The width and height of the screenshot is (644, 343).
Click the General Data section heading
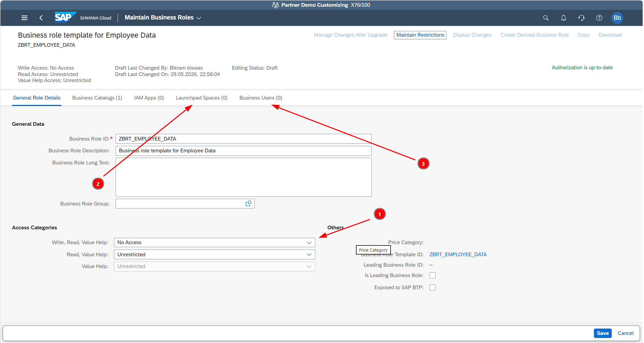point(28,124)
